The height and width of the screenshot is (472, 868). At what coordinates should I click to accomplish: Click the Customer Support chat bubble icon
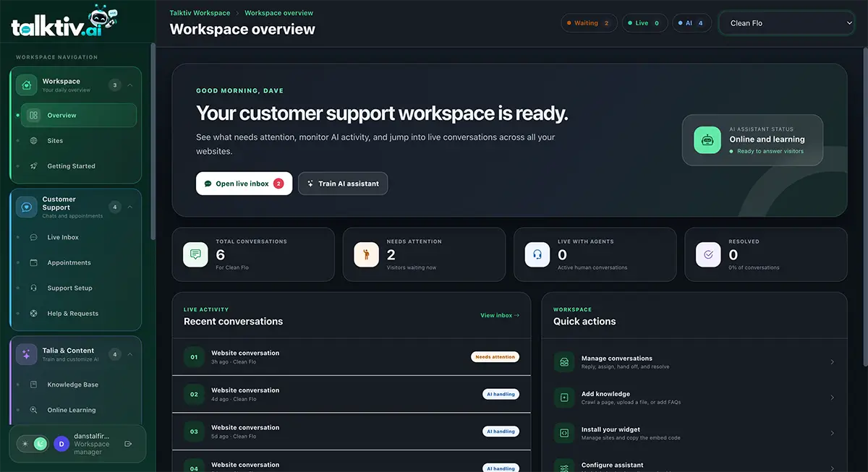click(x=27, y=207)
